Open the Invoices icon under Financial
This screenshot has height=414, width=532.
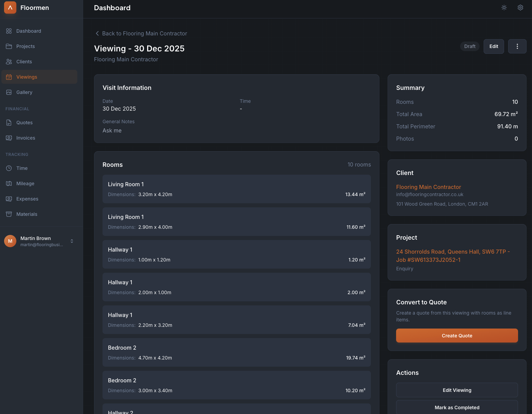[9, 138]
